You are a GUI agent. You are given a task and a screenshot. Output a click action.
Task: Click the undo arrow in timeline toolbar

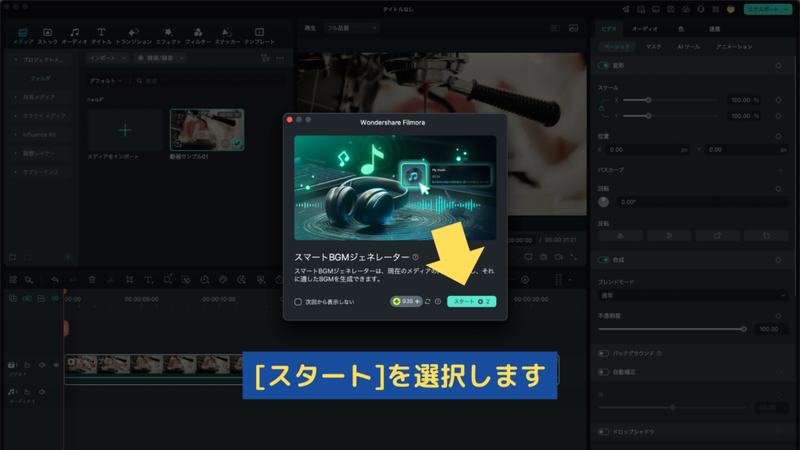[55, 280]
